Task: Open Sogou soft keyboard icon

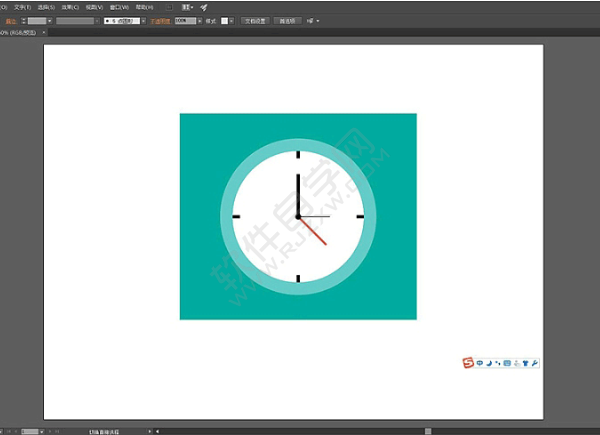Action: [507, 363]
